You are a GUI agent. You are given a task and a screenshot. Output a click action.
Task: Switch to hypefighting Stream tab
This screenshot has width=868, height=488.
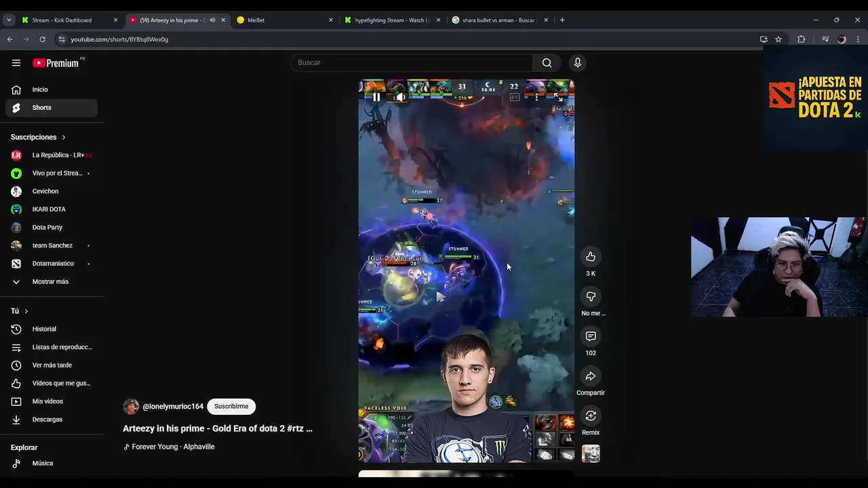[x=392, y=20]
